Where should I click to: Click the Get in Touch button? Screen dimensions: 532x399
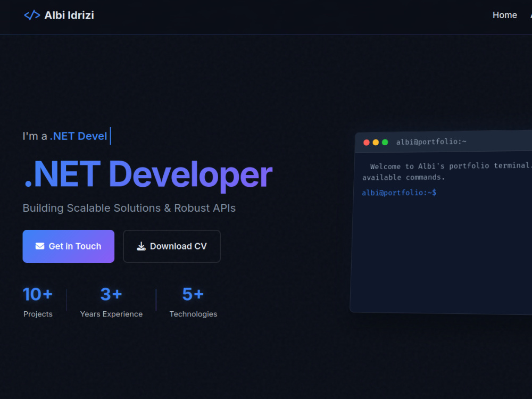68,246
